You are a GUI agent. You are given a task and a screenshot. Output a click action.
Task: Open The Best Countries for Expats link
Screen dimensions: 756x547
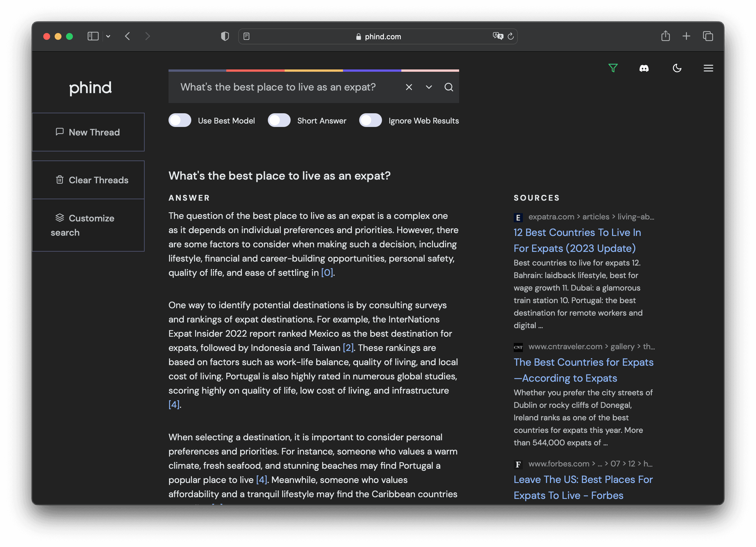coord(583,370)
